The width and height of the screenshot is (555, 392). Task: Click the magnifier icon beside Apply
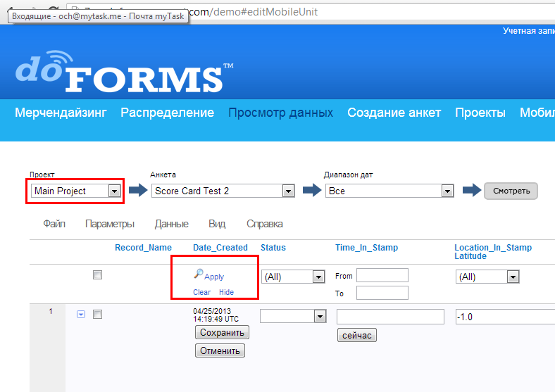point(198,274)
